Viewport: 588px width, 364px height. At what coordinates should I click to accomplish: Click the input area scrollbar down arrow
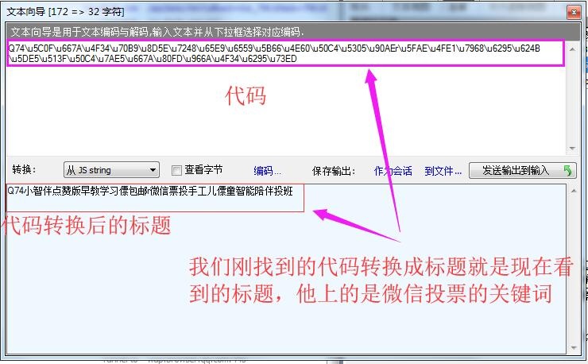(x=572, y=149)
